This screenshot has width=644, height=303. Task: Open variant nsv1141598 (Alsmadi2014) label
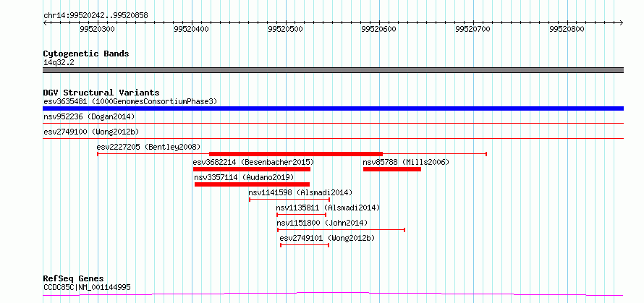300,192
